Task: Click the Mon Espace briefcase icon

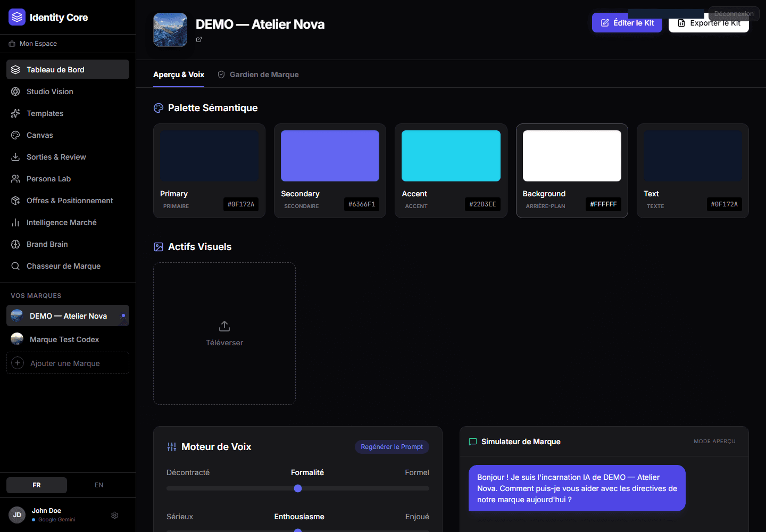Action: (x=12, y=44)
